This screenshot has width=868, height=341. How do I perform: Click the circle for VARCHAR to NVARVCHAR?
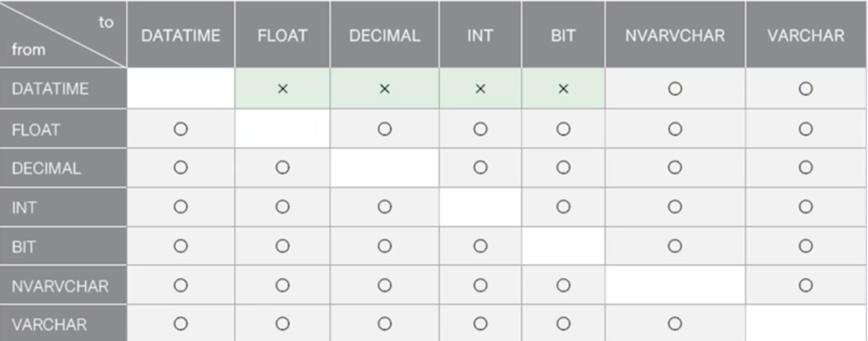click(x=675, y=324)
